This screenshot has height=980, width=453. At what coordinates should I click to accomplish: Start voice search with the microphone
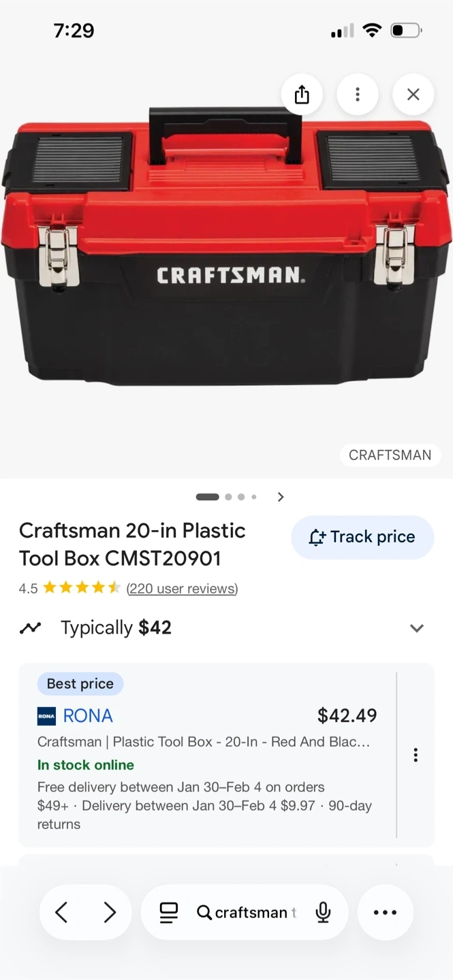(324, 913)
